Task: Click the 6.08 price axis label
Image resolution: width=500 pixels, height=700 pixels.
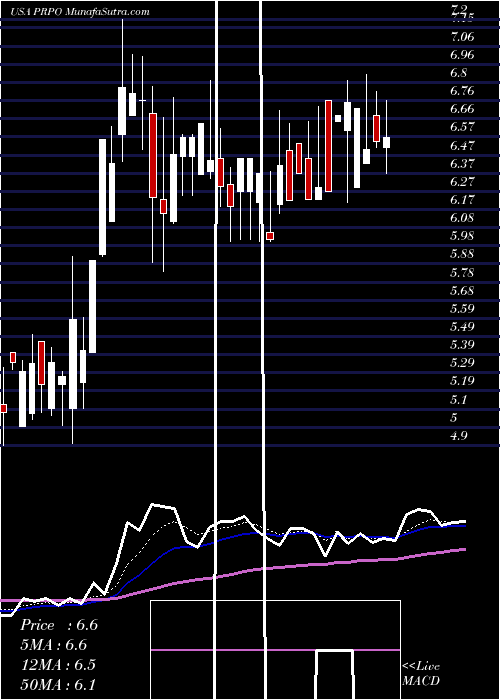Action: 462,218
